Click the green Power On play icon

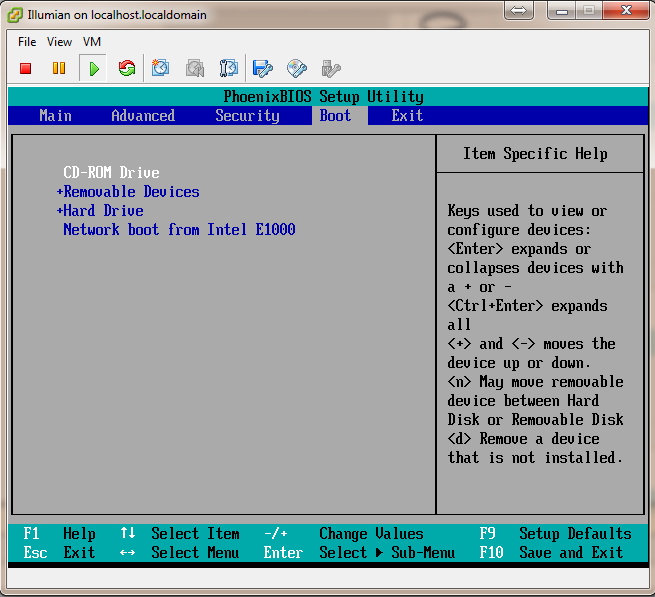tap(93, 68)
